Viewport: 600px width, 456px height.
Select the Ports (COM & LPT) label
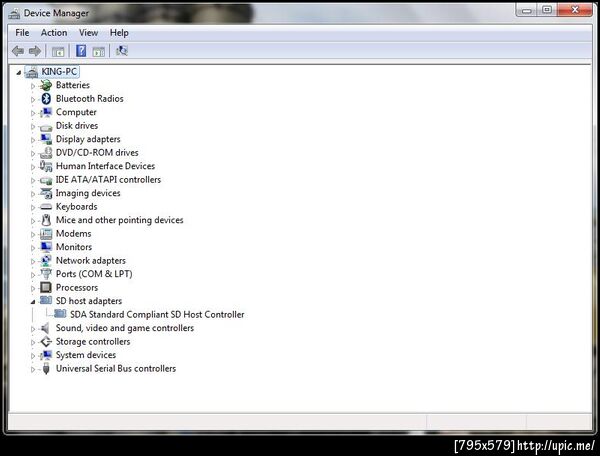94,274
